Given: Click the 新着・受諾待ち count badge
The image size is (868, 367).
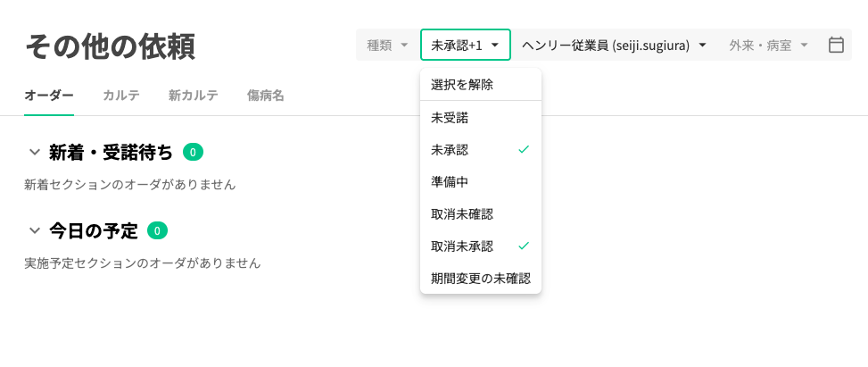Looking at the screenshot, I should tap(193, 152).
